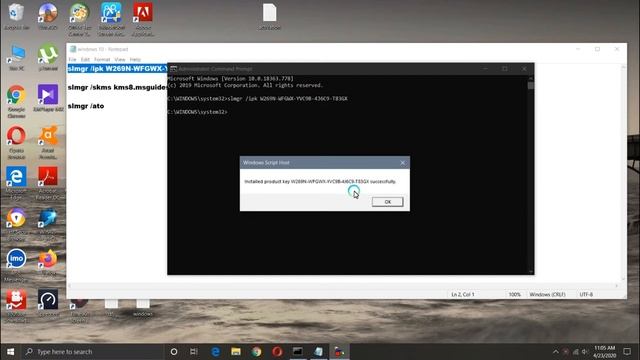Select the Opera Browser desktop icon

click(x=16, y=142)
